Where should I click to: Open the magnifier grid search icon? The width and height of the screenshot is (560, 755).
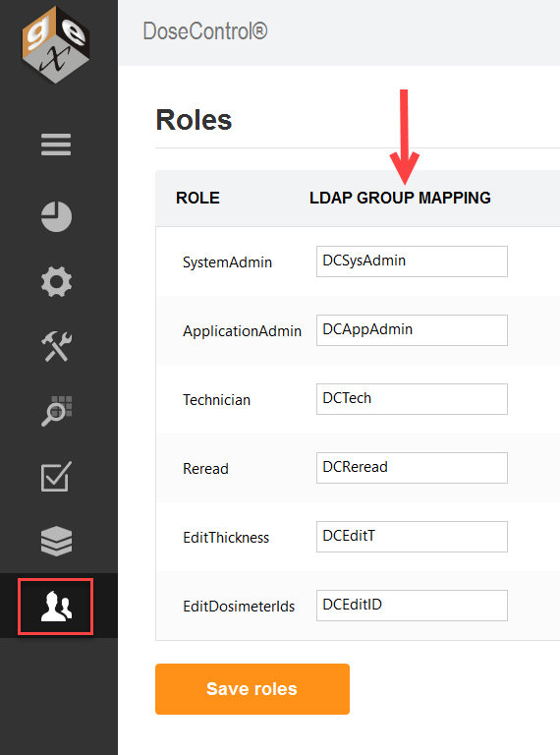point(56,411)
